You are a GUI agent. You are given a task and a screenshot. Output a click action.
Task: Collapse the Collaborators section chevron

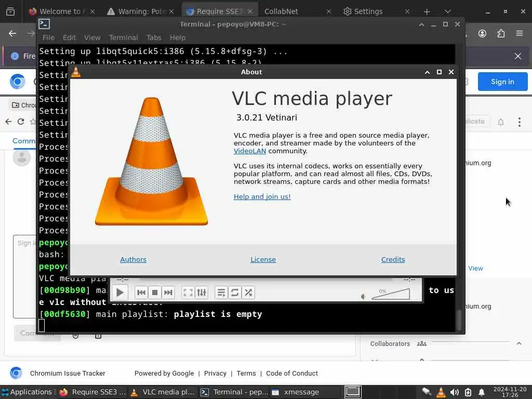pos(519,344)
